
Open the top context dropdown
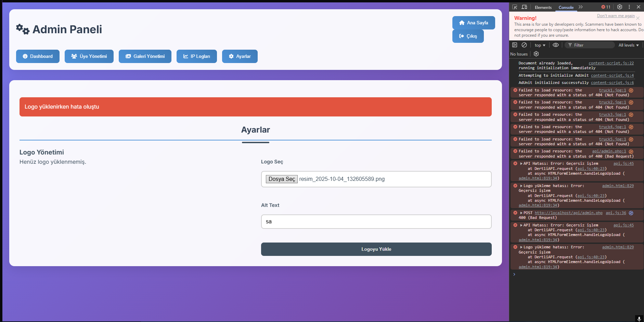540,45
